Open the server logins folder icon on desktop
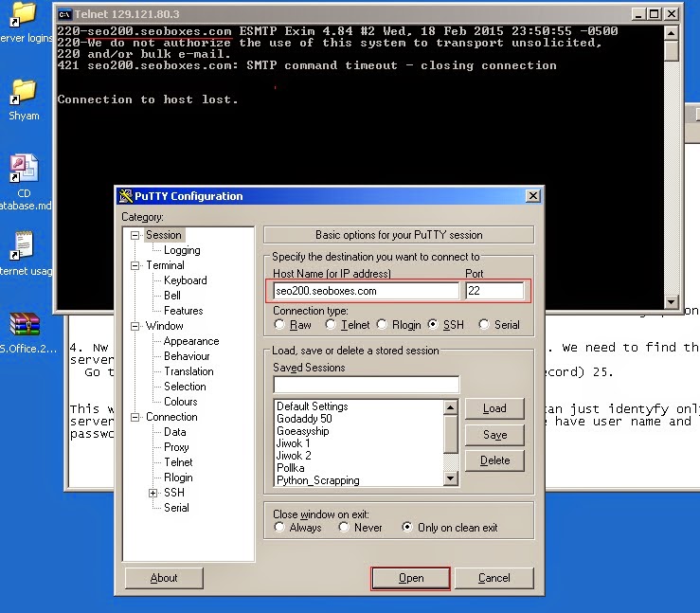 click(24, 14)
